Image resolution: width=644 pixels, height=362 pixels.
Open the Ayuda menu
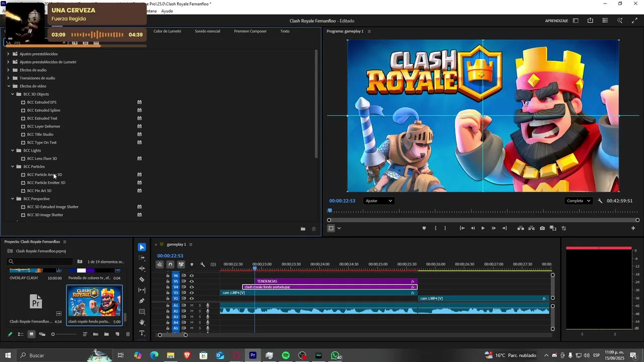coord(167,11)
